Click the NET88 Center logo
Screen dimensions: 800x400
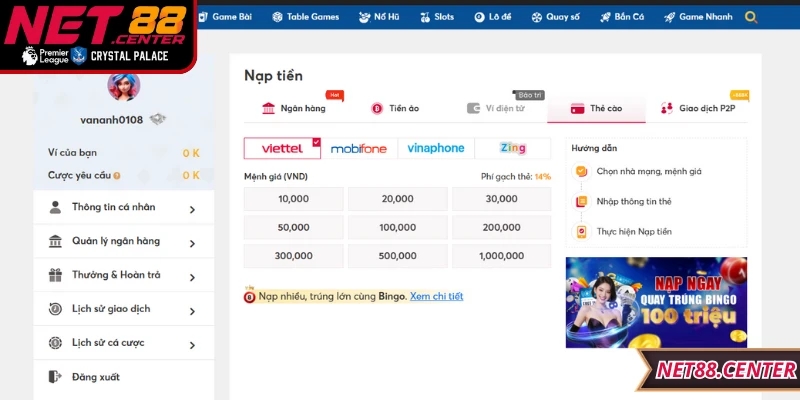point(95,22)
